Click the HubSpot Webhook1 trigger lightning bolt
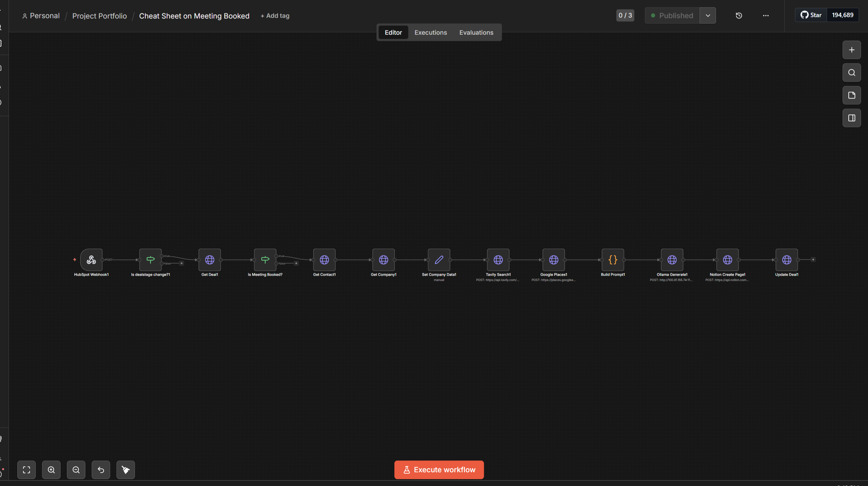Screen dimensions: 868x486 [x=75, y=260]
